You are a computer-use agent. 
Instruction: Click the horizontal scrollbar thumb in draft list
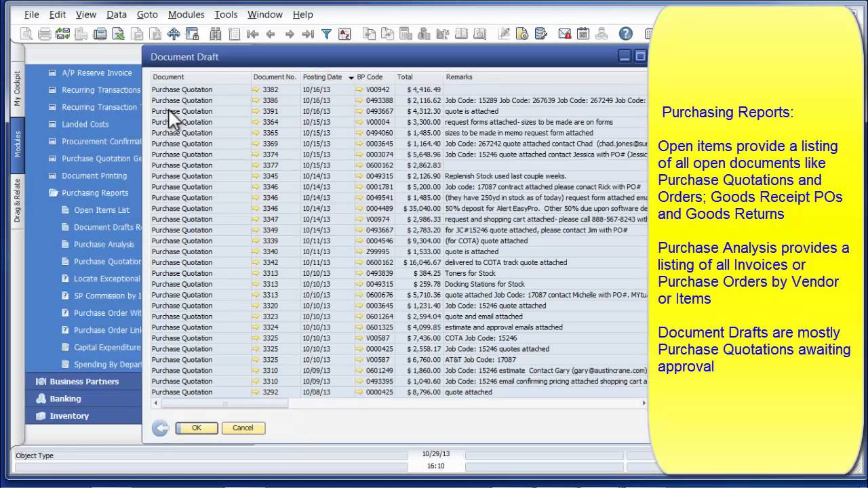tap(224, 403)
